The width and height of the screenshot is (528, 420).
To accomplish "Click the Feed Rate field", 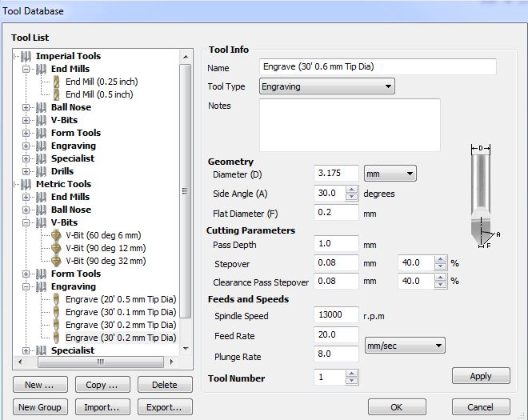I will pyautogui.click(x=336, y=334).
